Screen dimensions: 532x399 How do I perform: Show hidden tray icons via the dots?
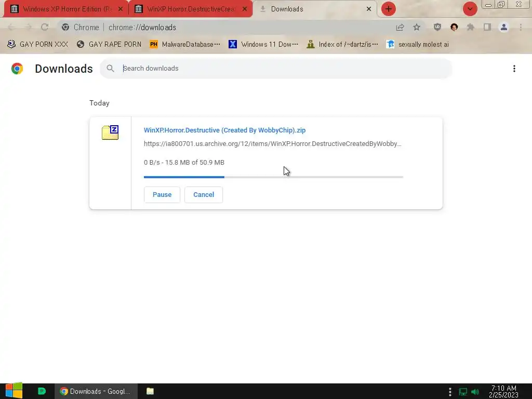pyautogui.click(x=450, y=392)
